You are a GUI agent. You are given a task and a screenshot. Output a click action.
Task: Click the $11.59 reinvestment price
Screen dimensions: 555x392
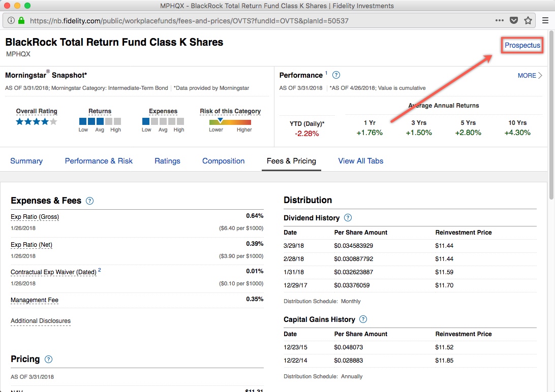click(444, 272)
